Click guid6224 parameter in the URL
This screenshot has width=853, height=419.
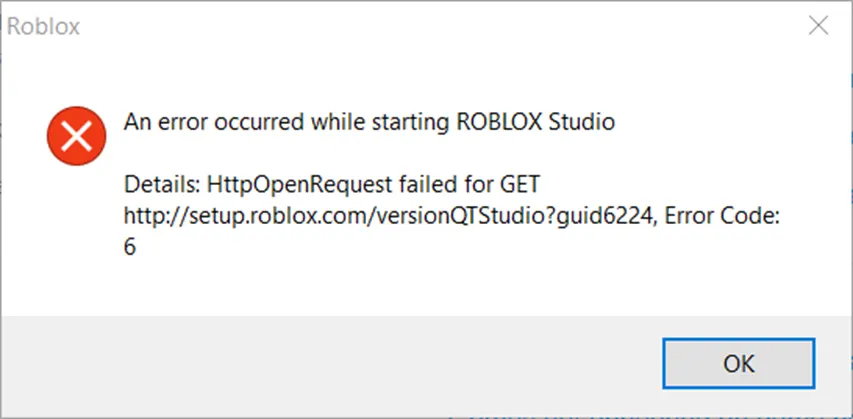click(602, 218)
